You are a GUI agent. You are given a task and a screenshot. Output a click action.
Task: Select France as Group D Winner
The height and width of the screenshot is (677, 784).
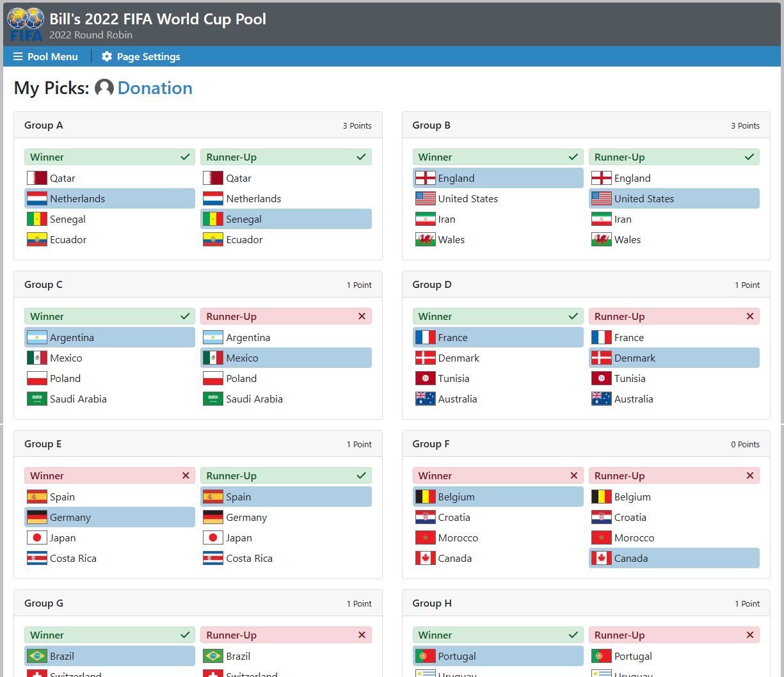click(x=498, y=337)
